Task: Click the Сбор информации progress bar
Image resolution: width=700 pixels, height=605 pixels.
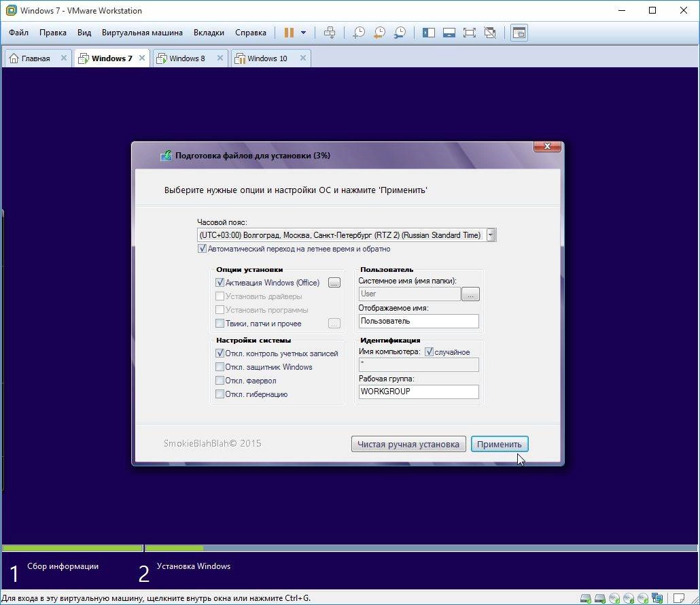Action: [x=72, y=548]
